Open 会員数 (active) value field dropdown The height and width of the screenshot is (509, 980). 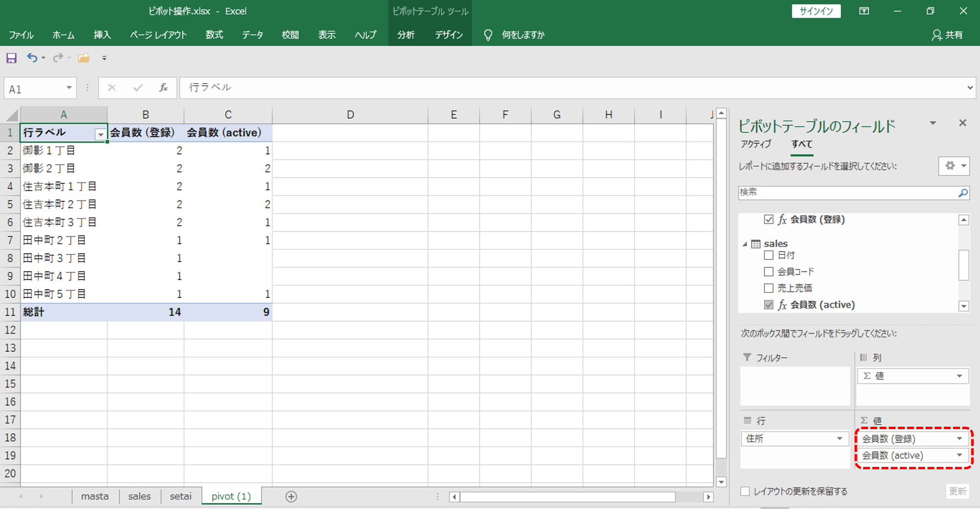click(x=959, y=455)
